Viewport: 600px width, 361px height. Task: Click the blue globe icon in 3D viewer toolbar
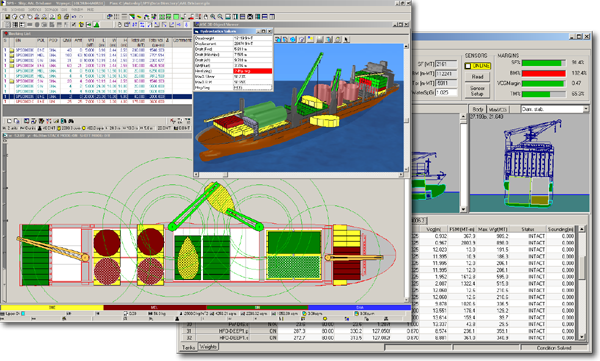click(x=293, y=39)
